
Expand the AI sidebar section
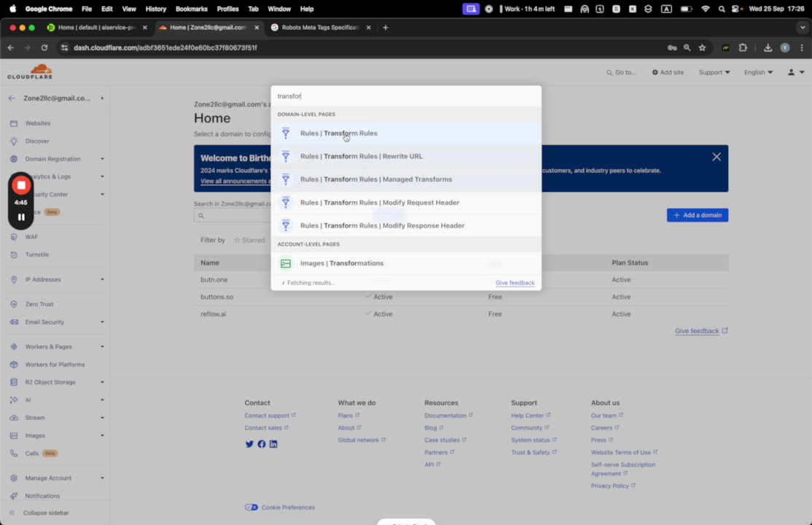(102, 400)
